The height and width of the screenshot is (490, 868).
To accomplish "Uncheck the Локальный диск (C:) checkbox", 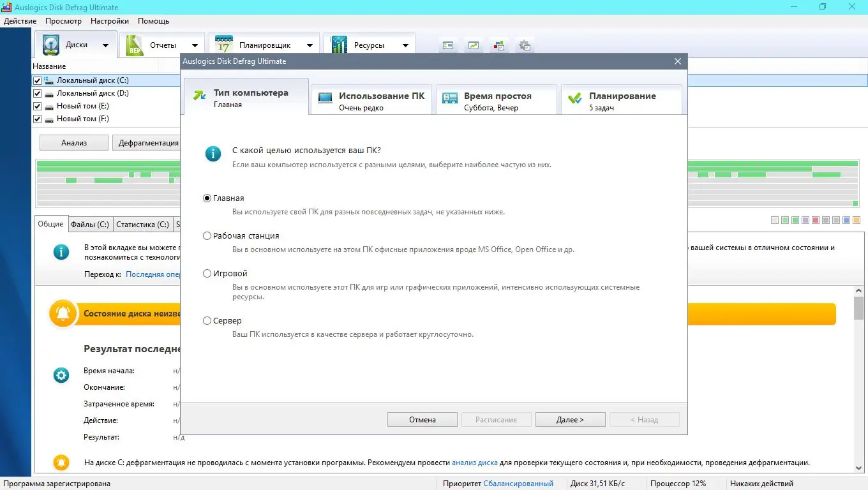I will click(36, 80).
